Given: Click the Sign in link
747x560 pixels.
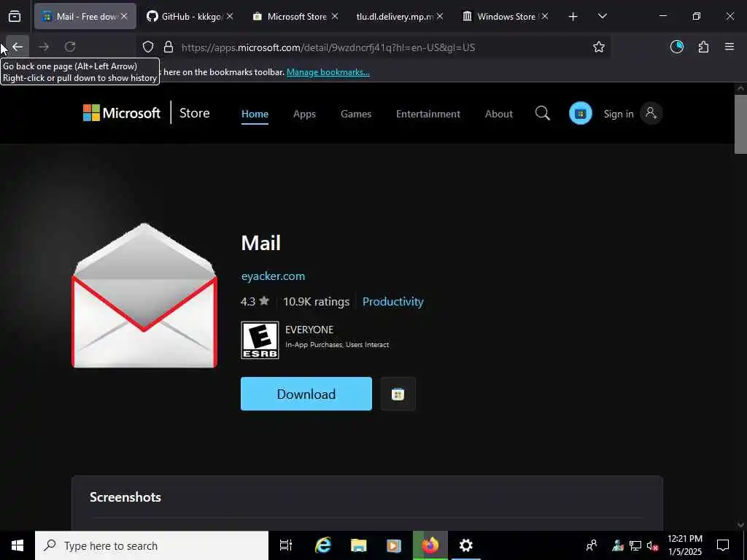Looking at the screenshot, I should [x=619, y=114].
